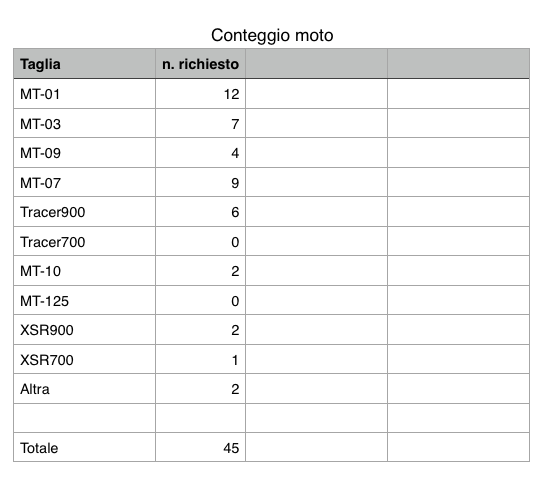Select the Tracer700 cell
The width and height of the screenshot is (547, 493).
[84, 241]
